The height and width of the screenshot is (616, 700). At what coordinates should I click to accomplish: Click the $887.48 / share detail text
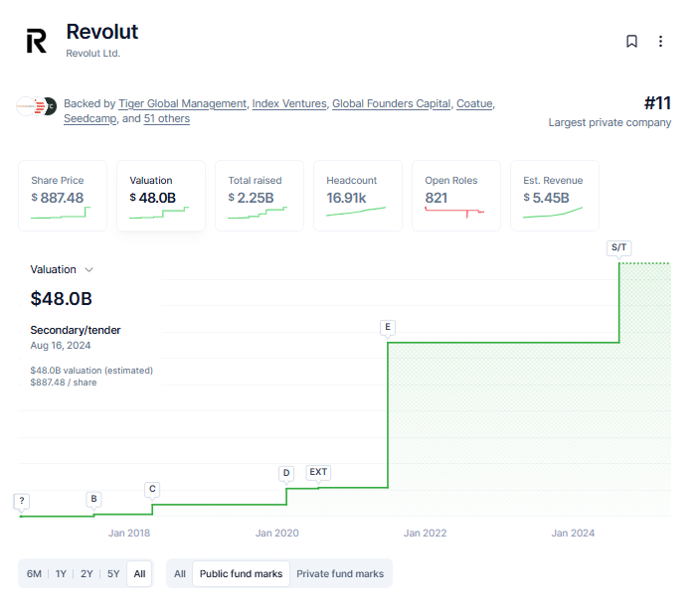(x=64, y=383)
